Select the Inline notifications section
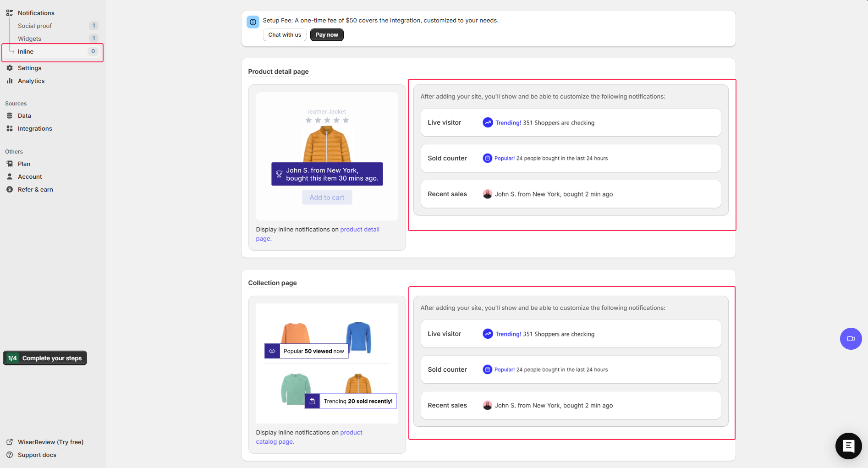Viewport: 868px width, 468px height. tap(25, 51)
